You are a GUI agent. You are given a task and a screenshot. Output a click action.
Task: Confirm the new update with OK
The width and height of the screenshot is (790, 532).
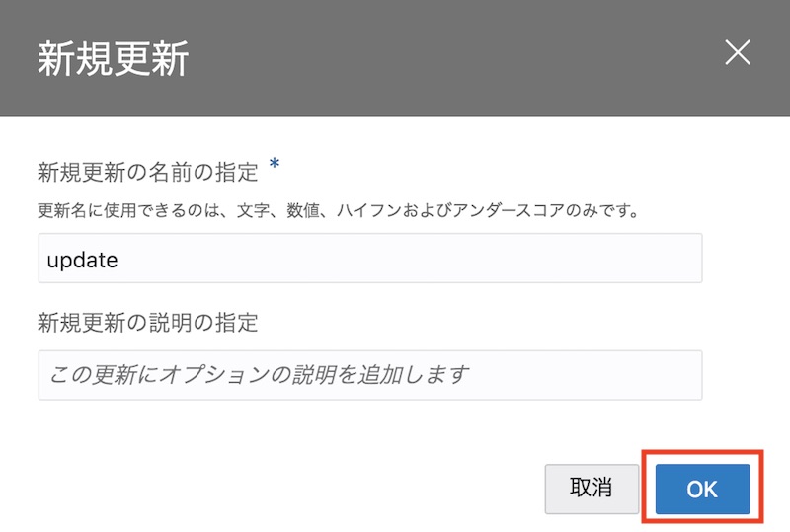pos(702,489)
